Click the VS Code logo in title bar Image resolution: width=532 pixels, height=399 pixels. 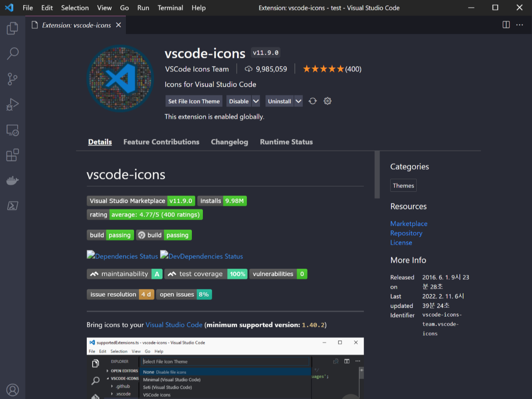9,8
